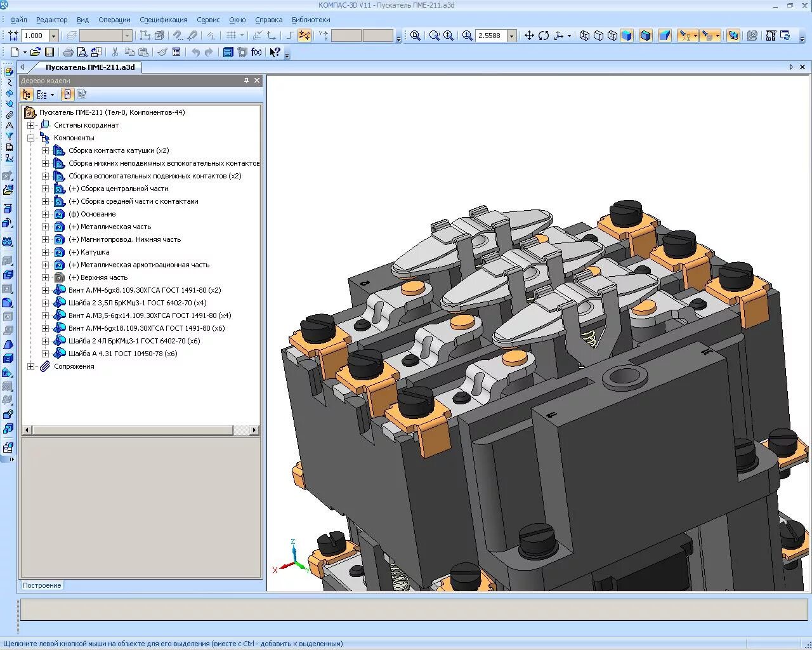812x650 pixels.
Task: Click the local coordinate system icon
Action: click(271, 36)
